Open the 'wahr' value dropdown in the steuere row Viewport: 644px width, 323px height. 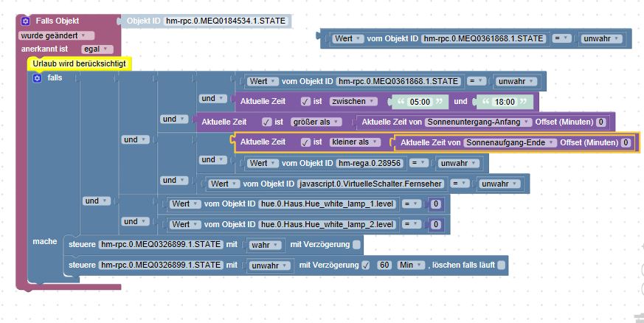[x=266, y=245]
